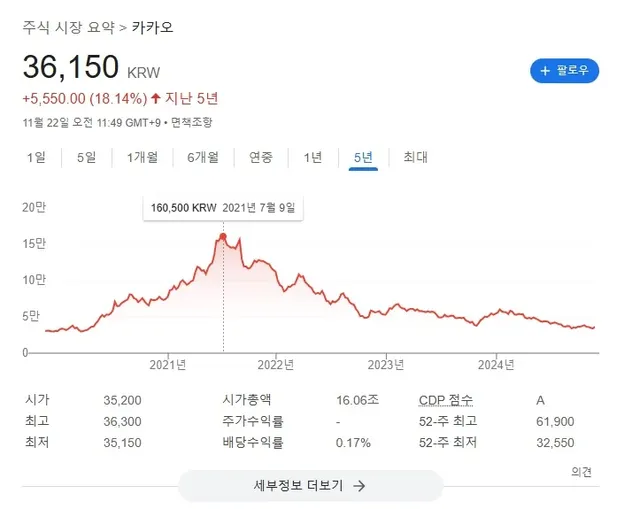Screen dimensions: 640x509
Task: Click the arrow in 세부정보 더보기 button
Action: [359, 486]
